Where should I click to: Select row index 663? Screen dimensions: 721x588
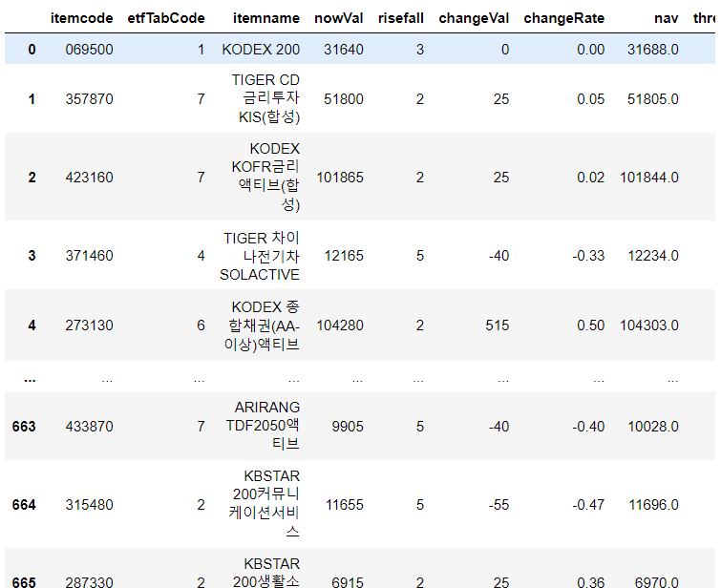tap(24, 426)
